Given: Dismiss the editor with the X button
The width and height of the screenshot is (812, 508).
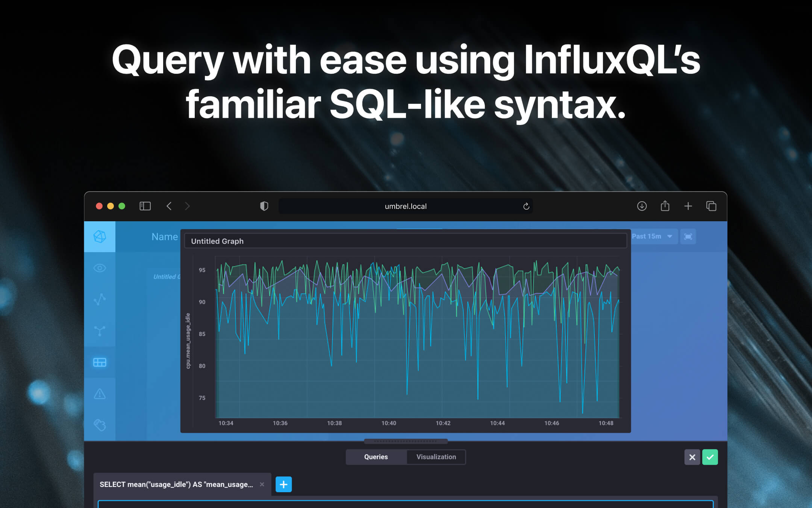Looking at the screenshot, I should (x=692, y=457).
